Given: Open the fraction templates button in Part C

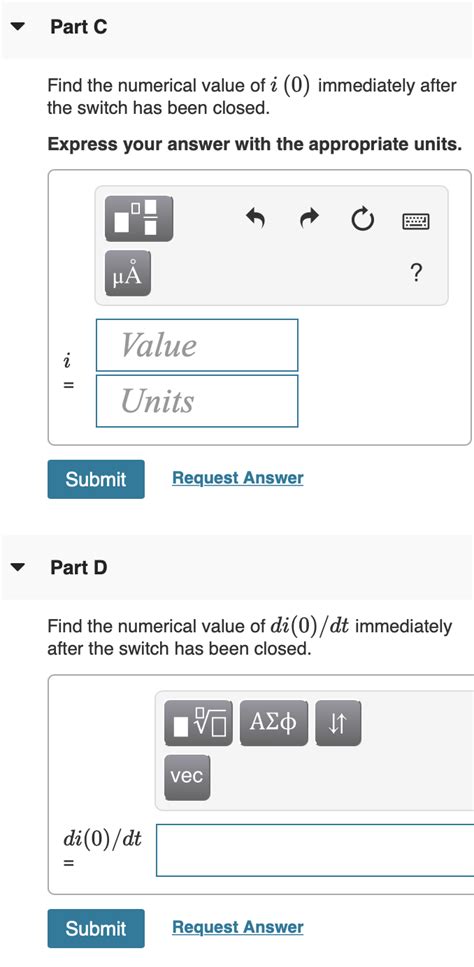Looking at the screenshot, I should pos(139,218).
